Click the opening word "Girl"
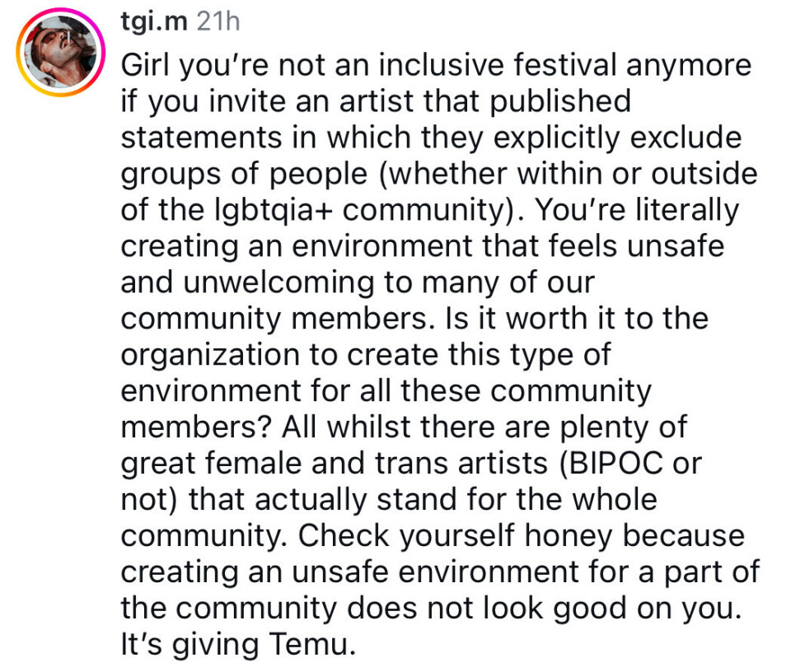The width and height of the screenshot is (791, 672). tap(149, 64)
